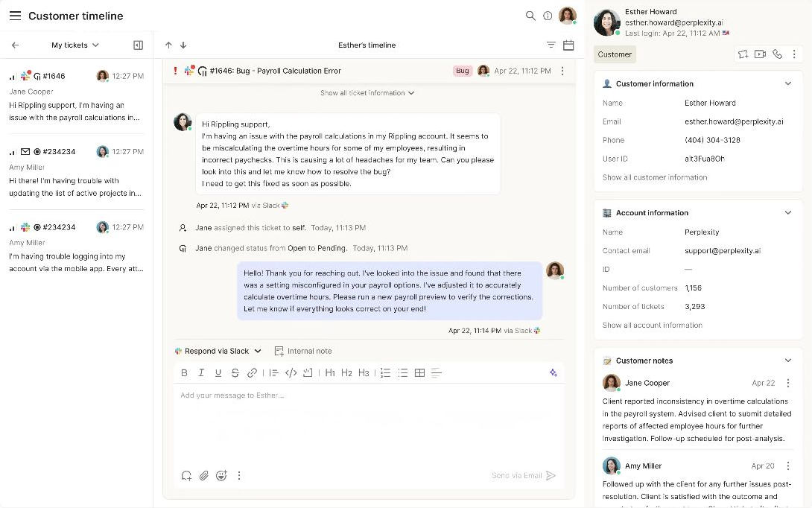
Task: Go to next ticket with down arrow
Action: [x=183, y=45]
